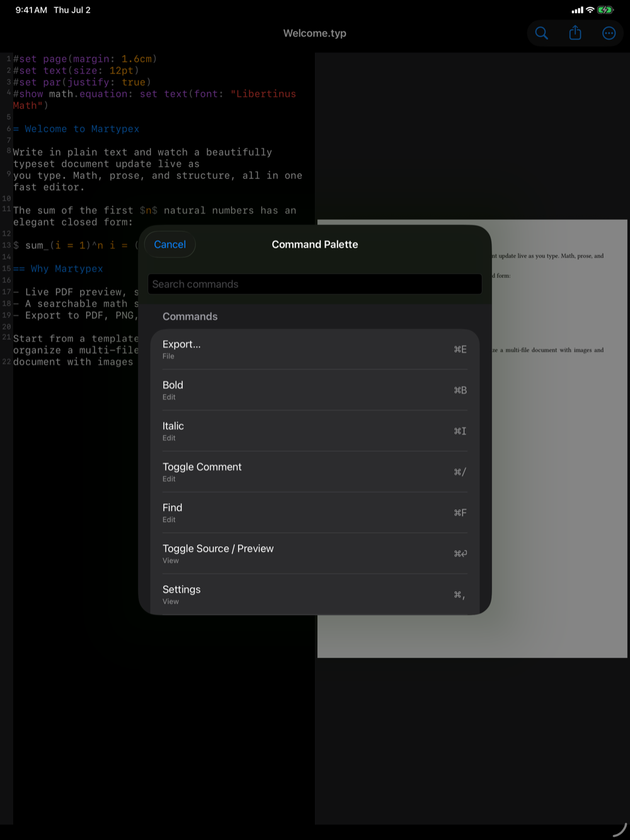Click the ⌘/ shortcut label
The image size is (630, 840).
point(461,472)
